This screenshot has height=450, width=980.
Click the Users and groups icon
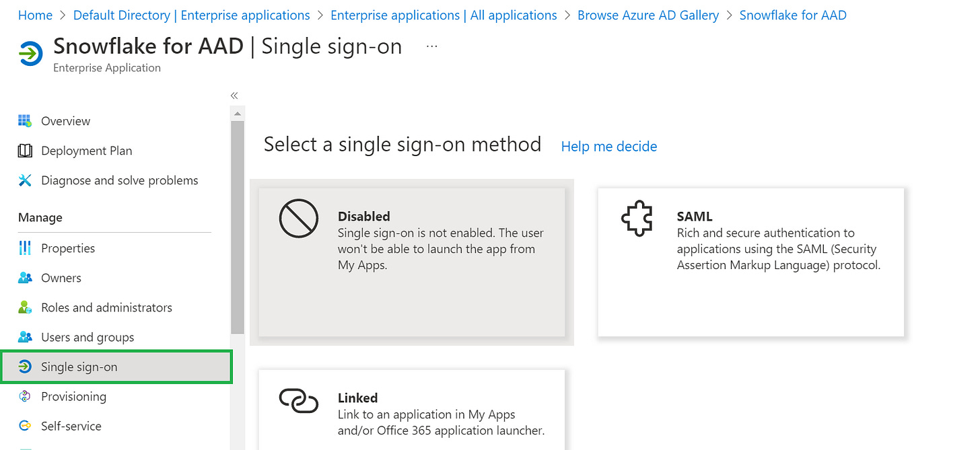tap(25, 337)
